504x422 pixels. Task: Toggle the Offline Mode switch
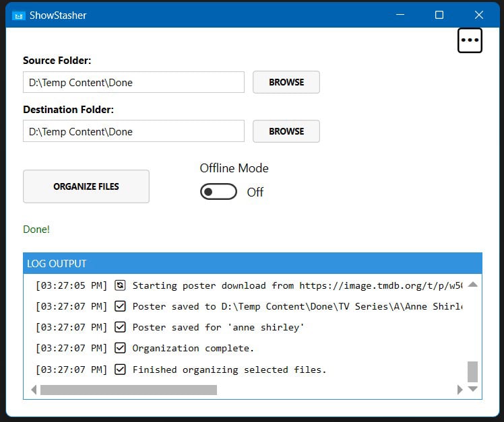pyautogui.click(x=218, y=192)
